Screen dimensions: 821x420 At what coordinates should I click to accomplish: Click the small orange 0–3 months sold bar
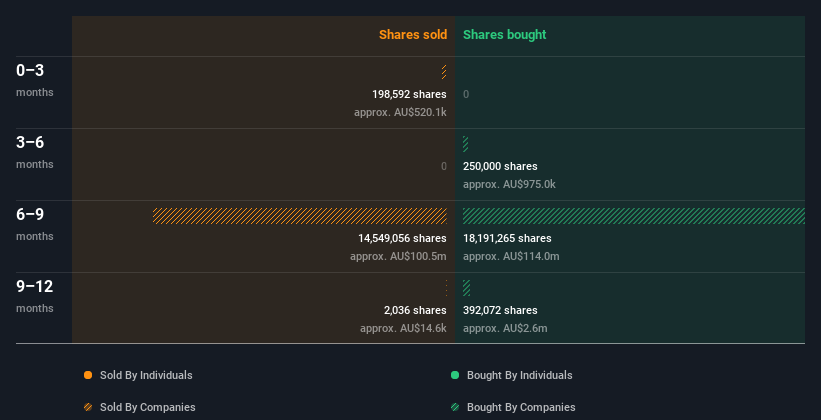pyautogui.click(x=444, y=72)
